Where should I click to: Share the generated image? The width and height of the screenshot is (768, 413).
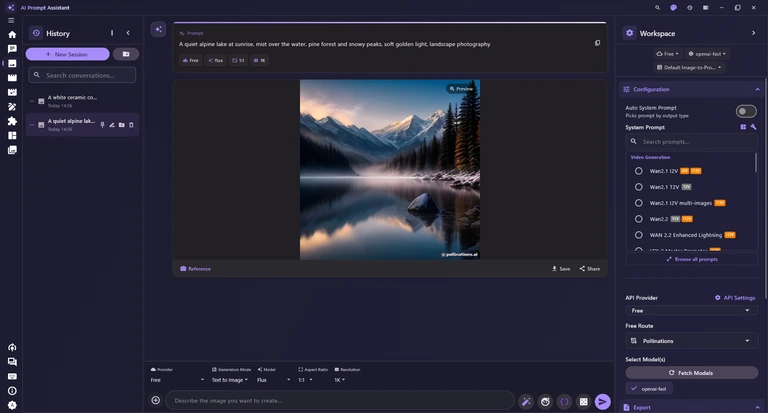590,268
